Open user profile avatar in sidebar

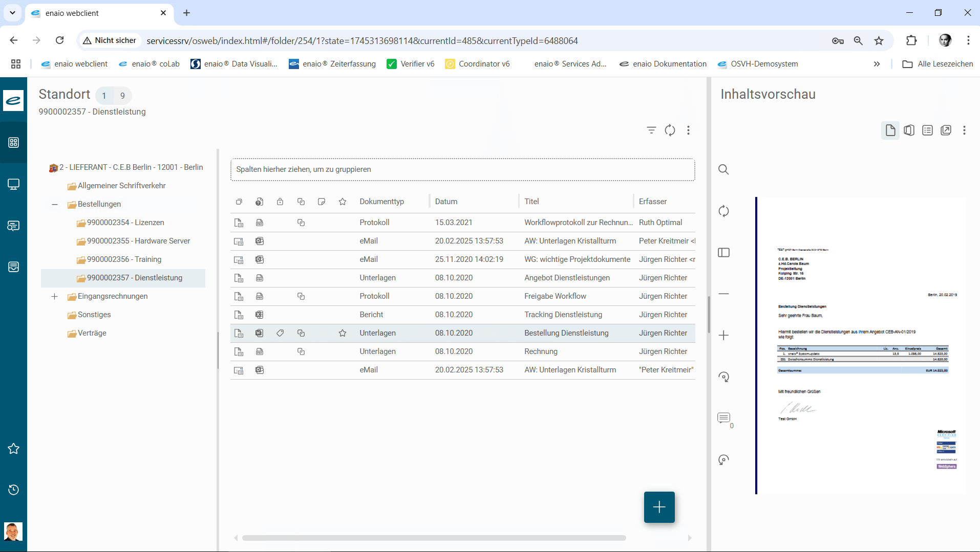pos(13,532)
